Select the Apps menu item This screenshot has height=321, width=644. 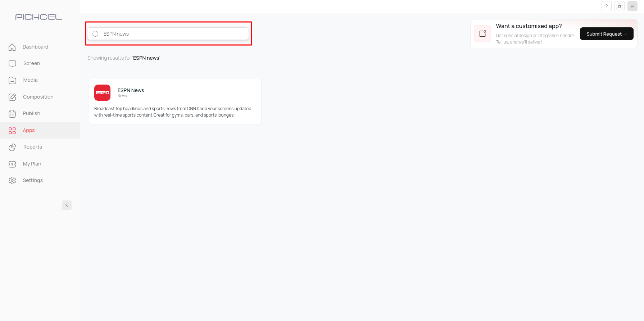[x=29, y=130]
